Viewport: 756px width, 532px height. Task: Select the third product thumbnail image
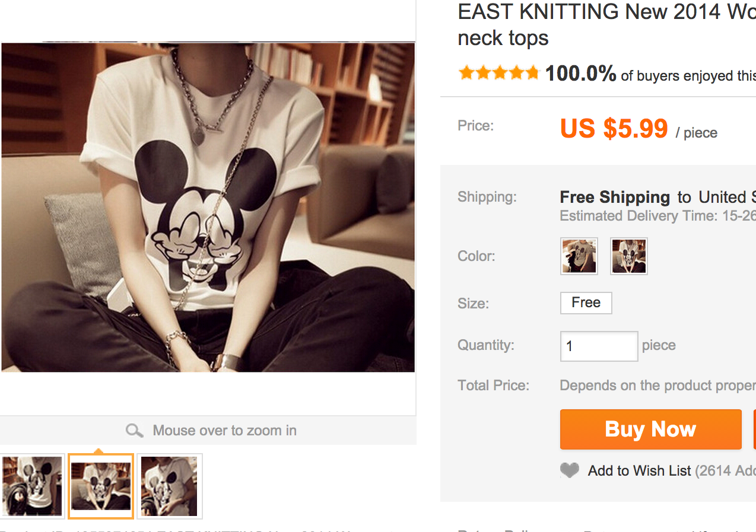click(x=170, y=486)
